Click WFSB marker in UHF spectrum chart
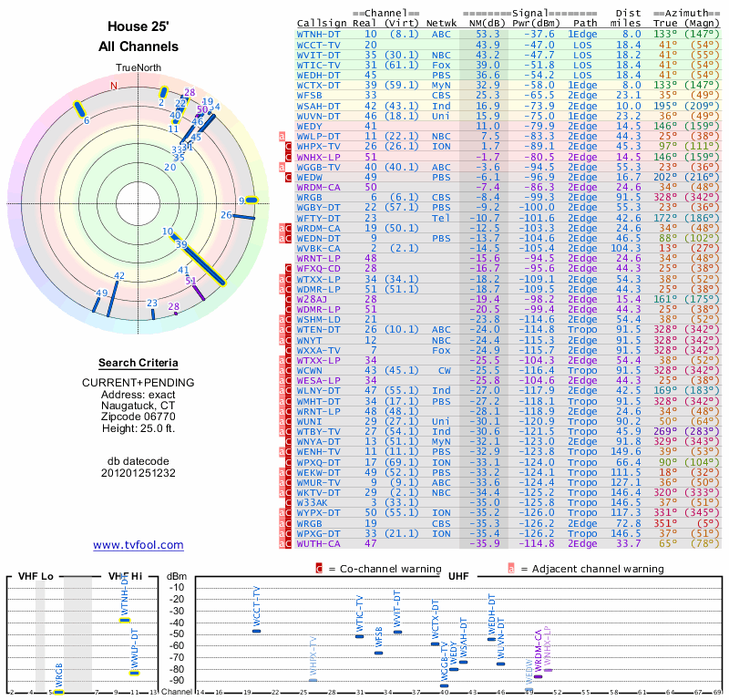The width and height of the screenshot is (729, 700). [378, 653]
